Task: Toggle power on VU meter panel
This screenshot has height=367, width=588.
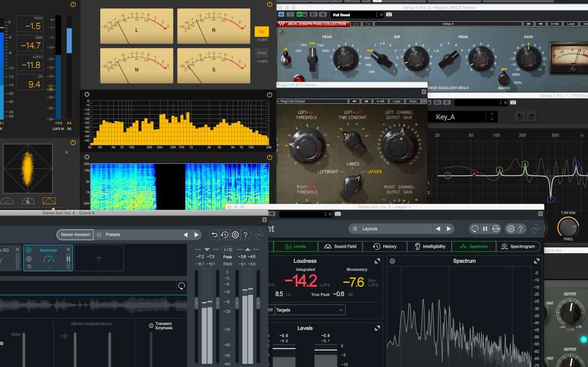Action: pyautogui.click(x=269, y=4)
